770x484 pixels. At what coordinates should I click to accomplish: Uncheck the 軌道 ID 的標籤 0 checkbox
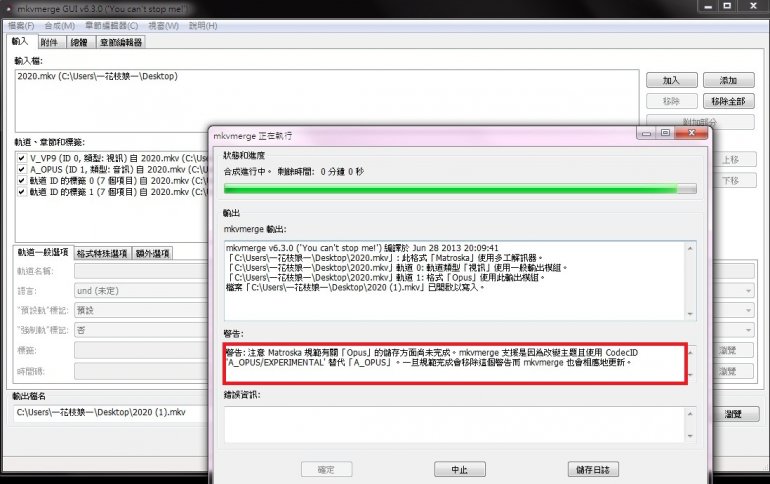click(22, 181)
